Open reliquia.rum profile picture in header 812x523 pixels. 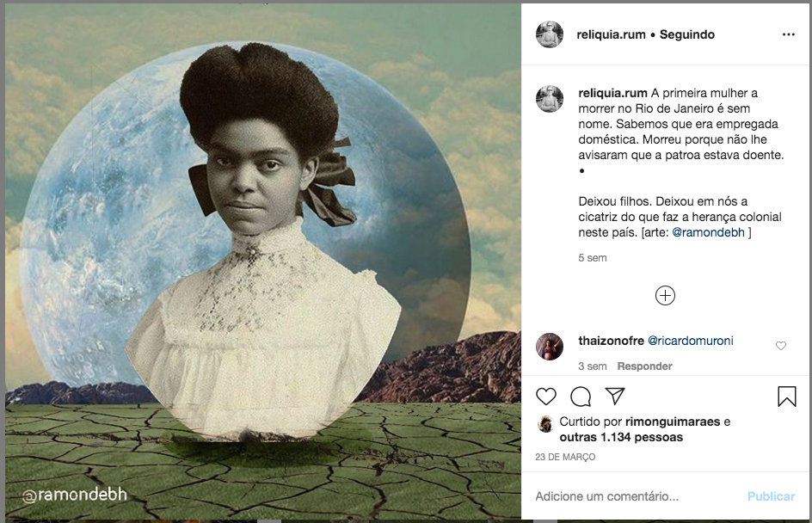[x=550, y=34]
